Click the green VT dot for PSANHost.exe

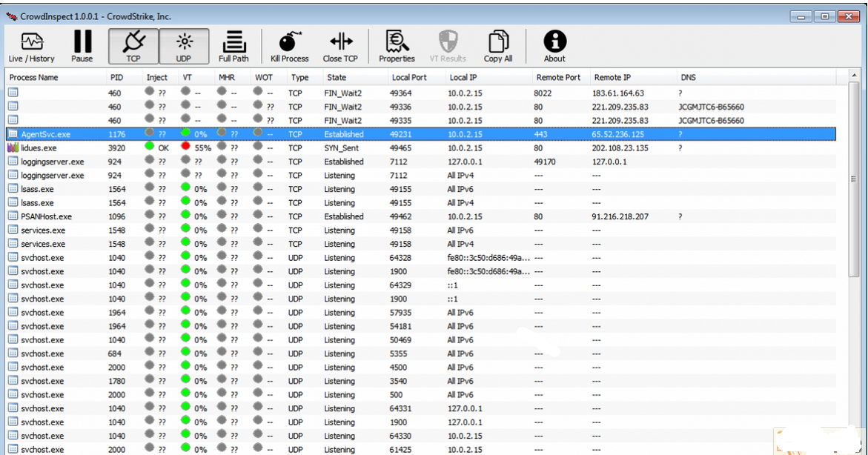click(186, 216)
